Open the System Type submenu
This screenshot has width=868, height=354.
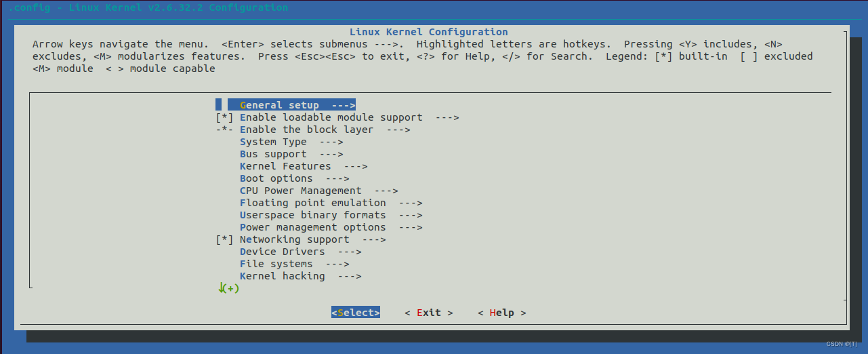point(291,142)
